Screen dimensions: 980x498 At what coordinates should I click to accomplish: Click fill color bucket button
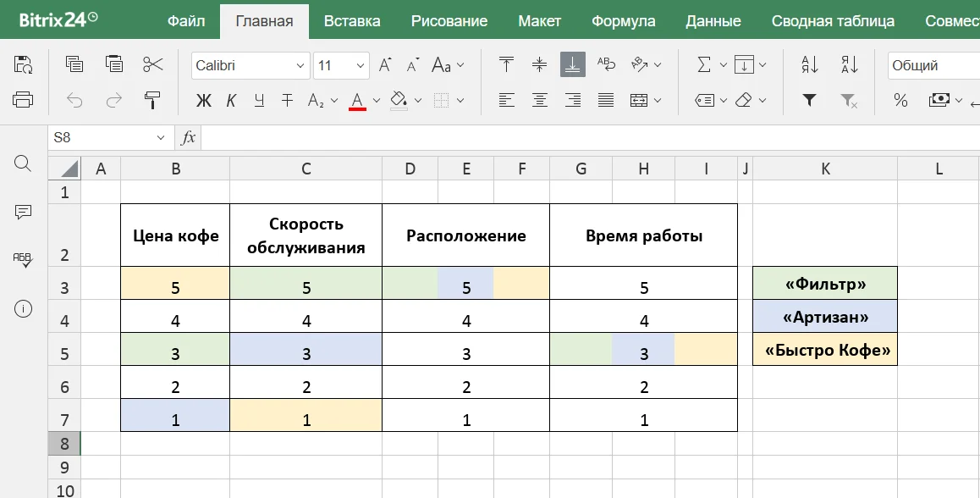399,100
